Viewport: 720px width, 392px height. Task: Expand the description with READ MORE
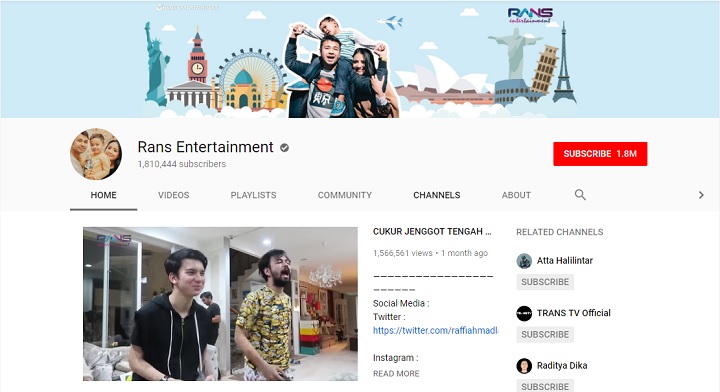pos(396,374)
